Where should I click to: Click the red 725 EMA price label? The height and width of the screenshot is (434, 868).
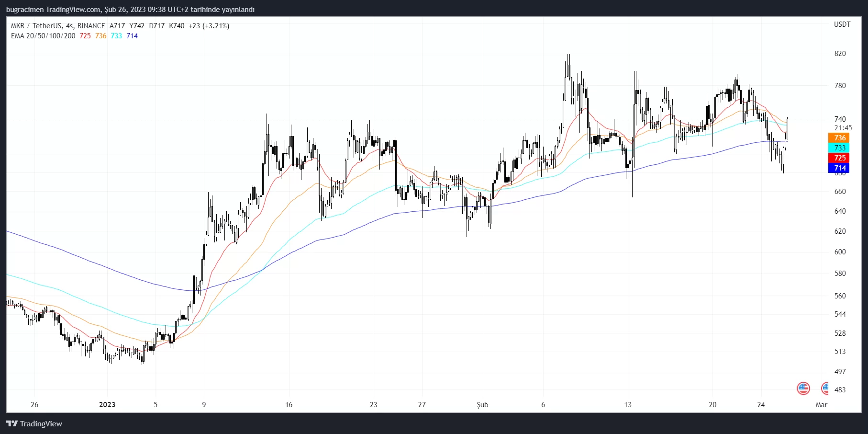coord(839,158)
